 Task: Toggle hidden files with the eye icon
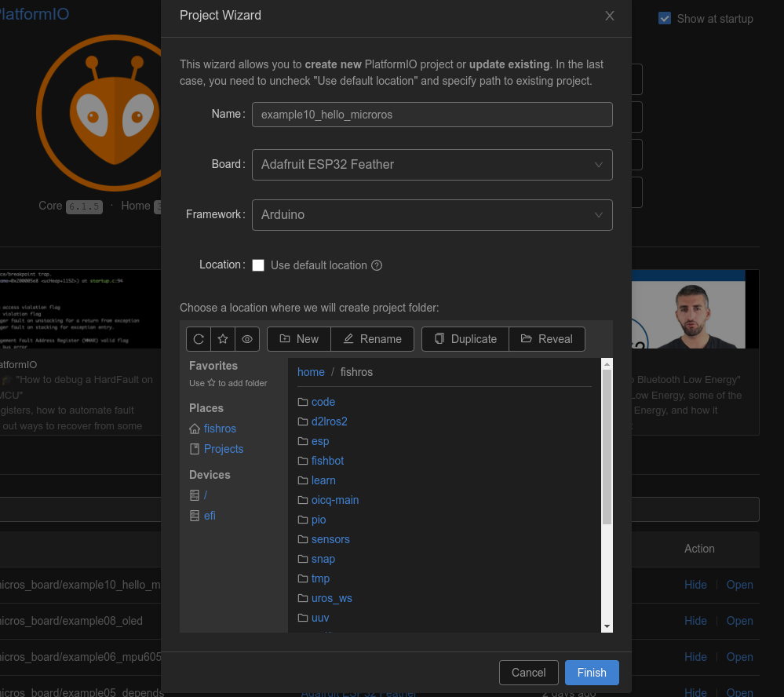[x=247, y=339]
